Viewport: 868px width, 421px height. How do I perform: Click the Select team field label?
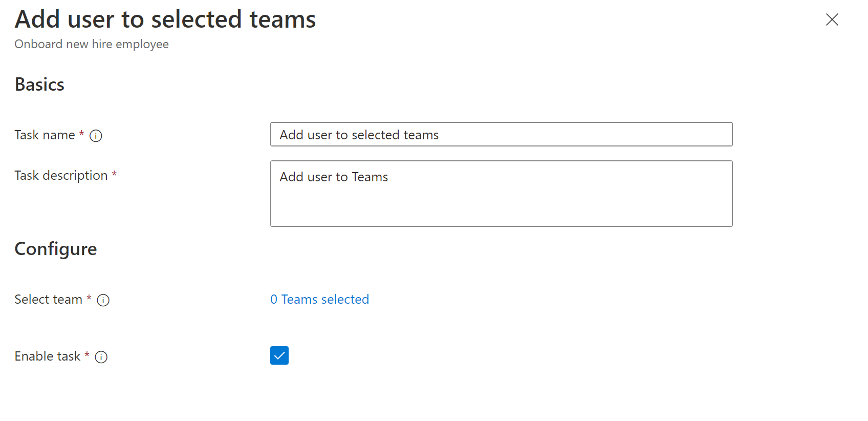48,300
